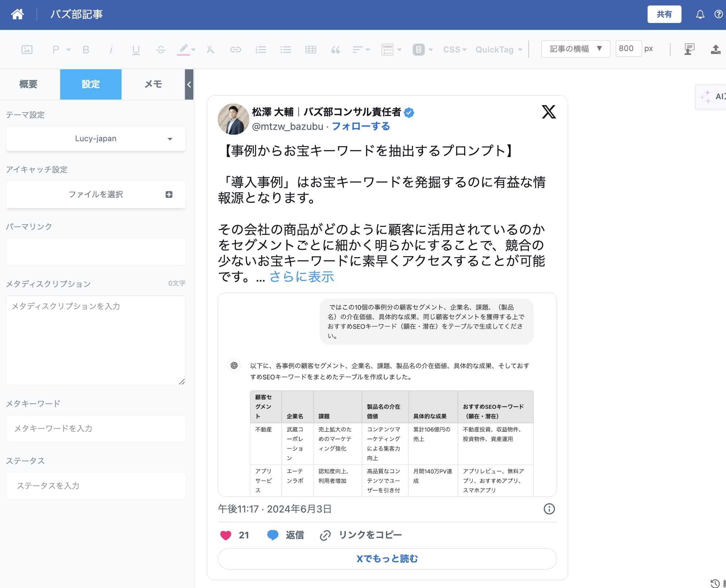This screenshot has width=726, height=588.
Task: Add eyecatch file with plus icon
Action: tap(169, 194)
